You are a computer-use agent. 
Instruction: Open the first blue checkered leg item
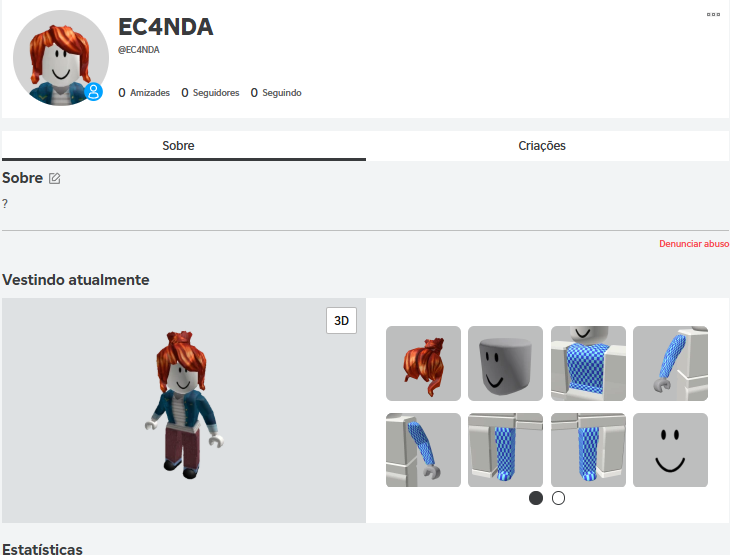505,450
